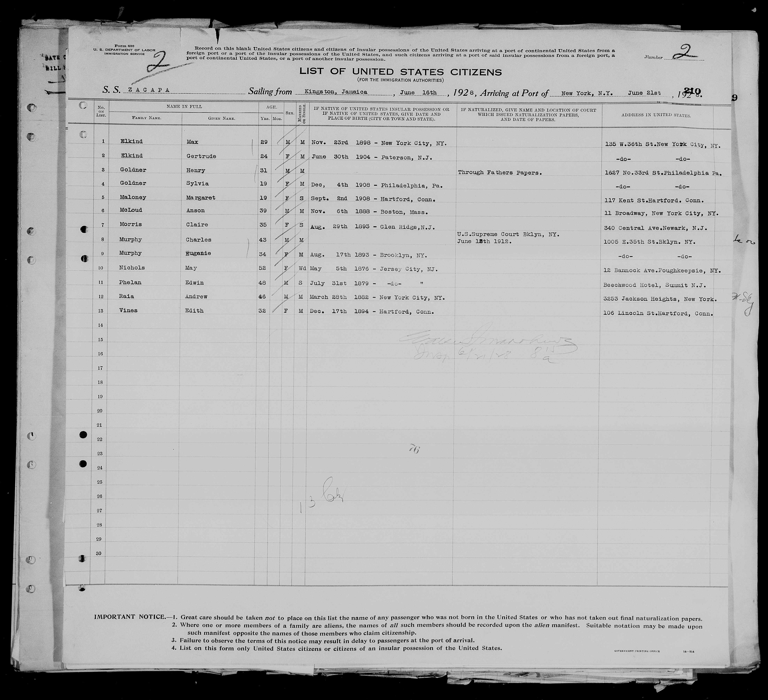Click the sailing port Kingston, Jamaica
768x700 pixels.
tap(336, 92)
